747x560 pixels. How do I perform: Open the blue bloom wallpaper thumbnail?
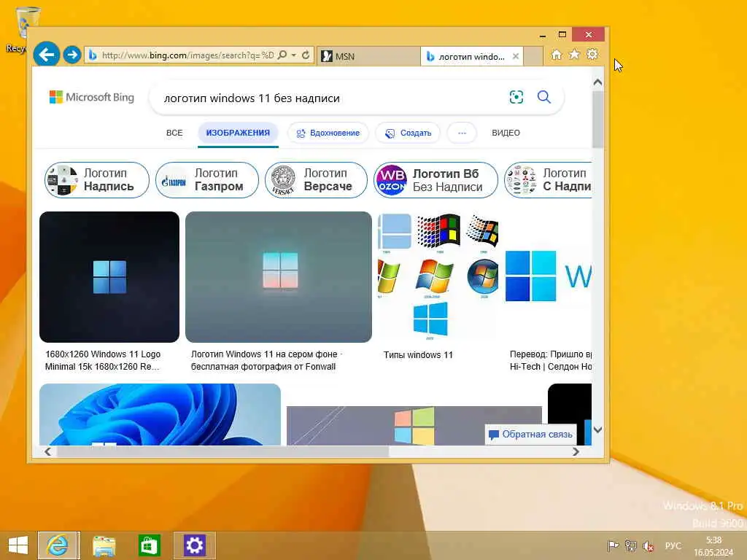coord(160,414)
